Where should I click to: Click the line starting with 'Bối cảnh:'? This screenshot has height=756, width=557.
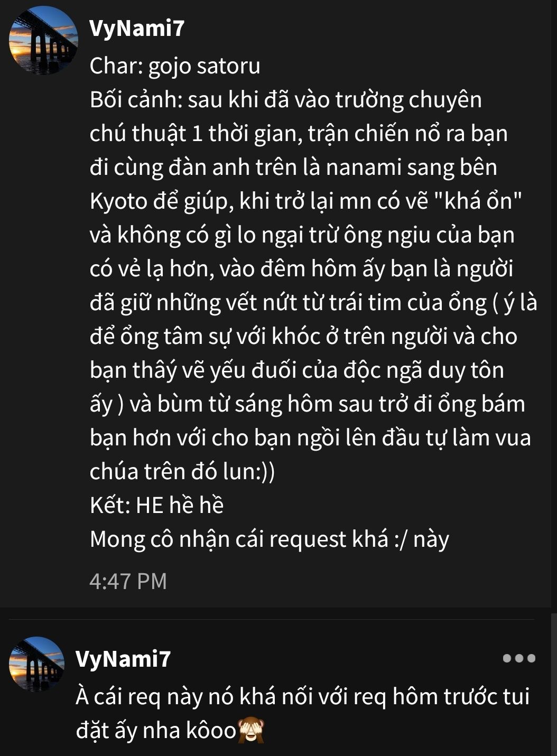tap(285, 100)
